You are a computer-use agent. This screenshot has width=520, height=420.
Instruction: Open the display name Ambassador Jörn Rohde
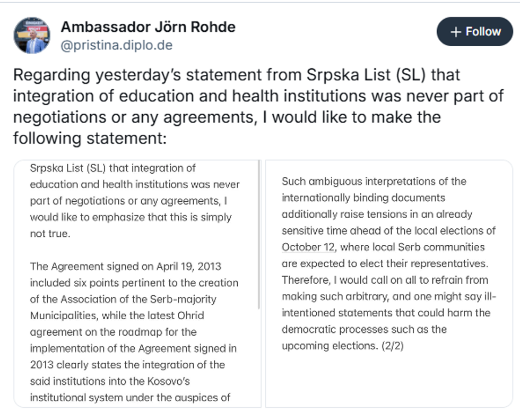coord(148,27)
